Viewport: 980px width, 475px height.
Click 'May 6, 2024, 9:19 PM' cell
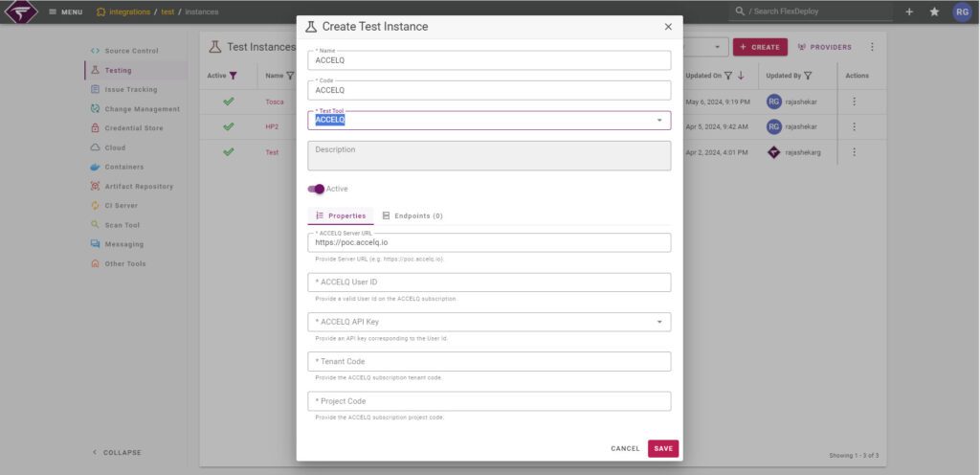pyautogui.click(x=718, y=102)
